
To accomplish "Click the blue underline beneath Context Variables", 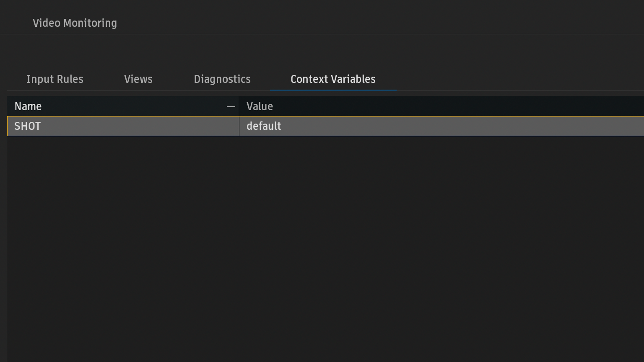I will click(x=333, y=90).
